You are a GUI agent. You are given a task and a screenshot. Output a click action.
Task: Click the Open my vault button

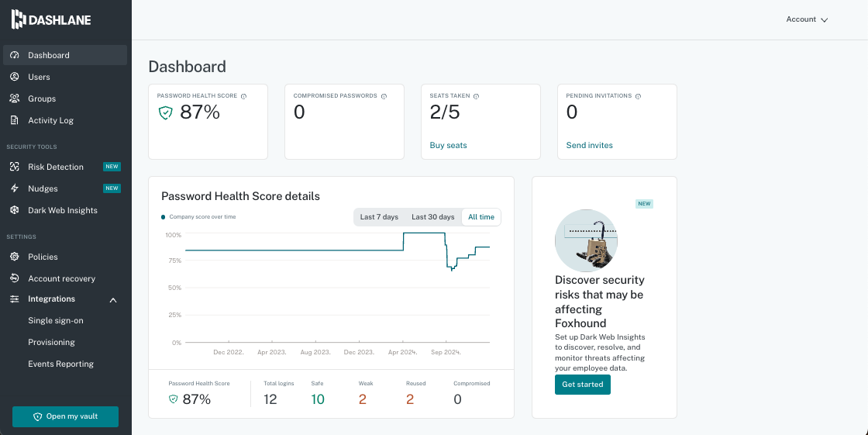click(x=65, y=416)
